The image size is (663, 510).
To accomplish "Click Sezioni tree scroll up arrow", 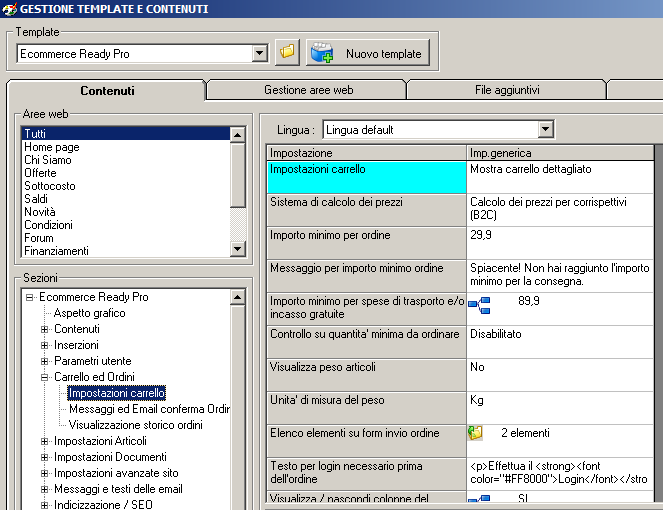I will [x=238, y=297].
